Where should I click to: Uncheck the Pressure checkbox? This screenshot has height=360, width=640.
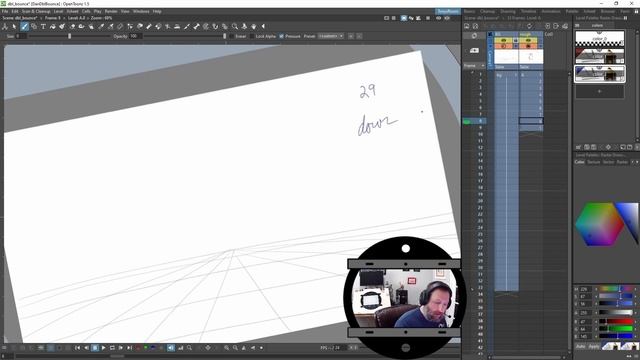[281, 36]
